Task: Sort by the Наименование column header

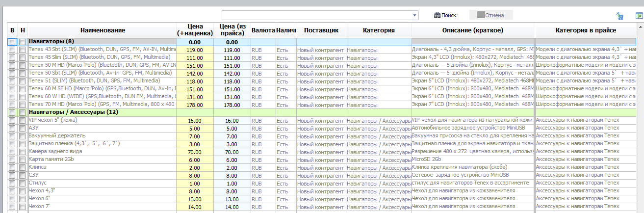Action: tap(103, 30)
